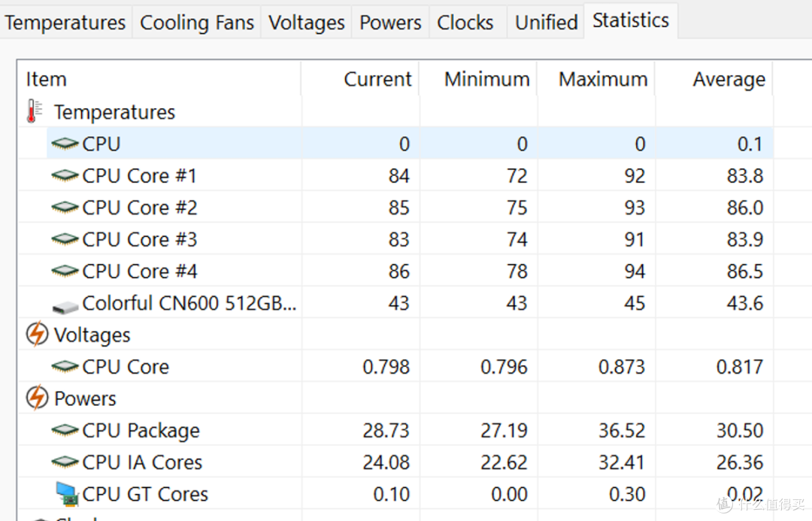Sort by the Minimum column header
This screenshot has height=521, width=812.
click(x=478, y=79)
